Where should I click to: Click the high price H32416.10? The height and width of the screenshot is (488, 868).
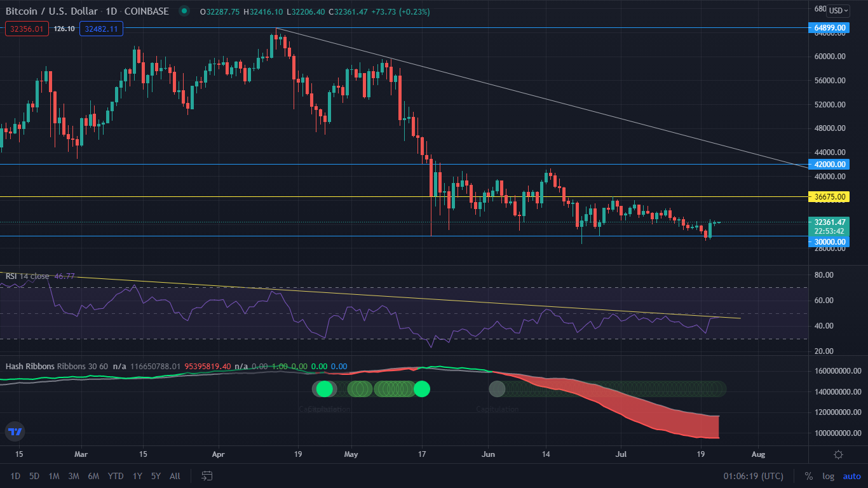(x=263, y=11)
